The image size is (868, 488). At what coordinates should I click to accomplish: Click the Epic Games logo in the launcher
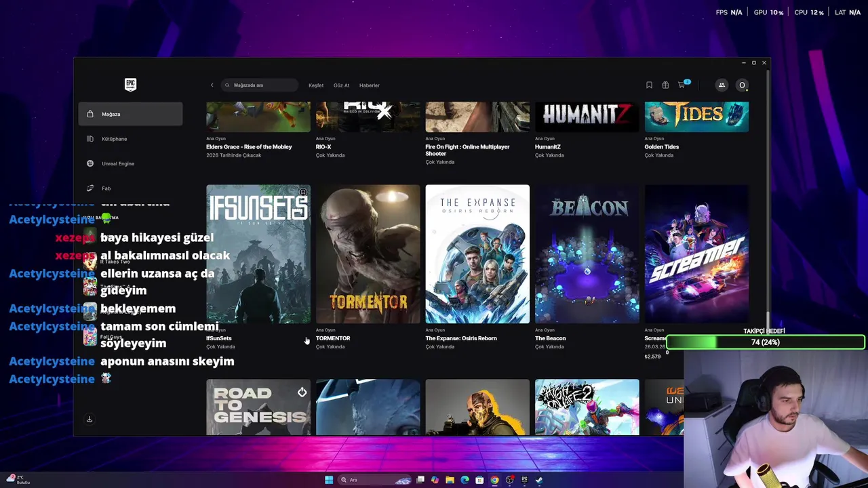click(130, 85)
